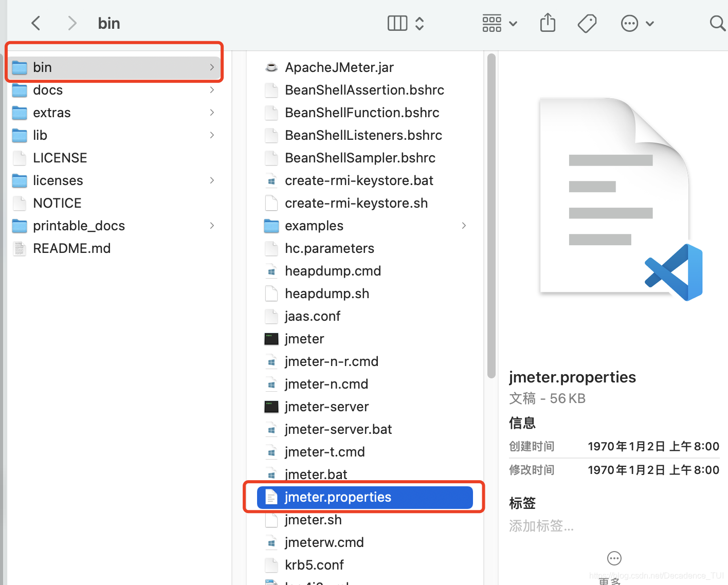Go back with the left chevron button

point(36,23)
